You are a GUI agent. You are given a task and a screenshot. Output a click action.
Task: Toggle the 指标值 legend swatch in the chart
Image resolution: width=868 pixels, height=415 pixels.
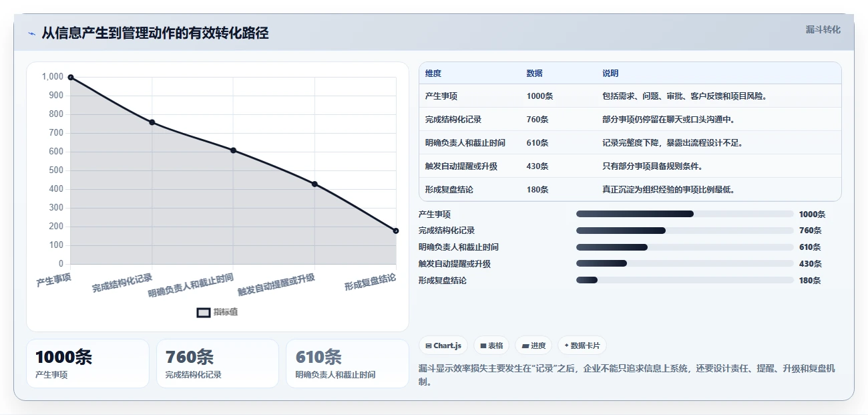point(204,312)
